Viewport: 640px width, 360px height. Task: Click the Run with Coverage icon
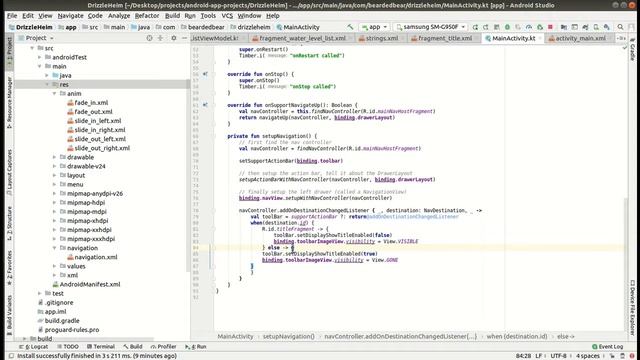coord(518,27)
